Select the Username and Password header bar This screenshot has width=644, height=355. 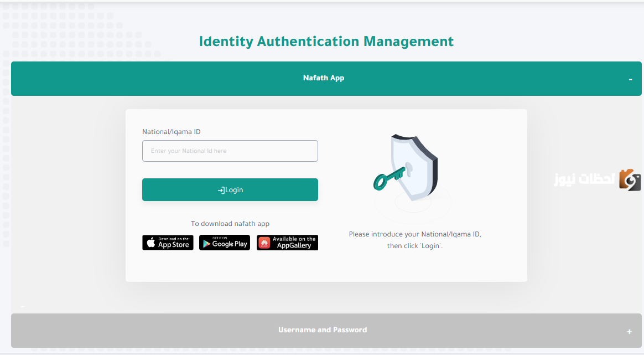[x=326, y=330]
